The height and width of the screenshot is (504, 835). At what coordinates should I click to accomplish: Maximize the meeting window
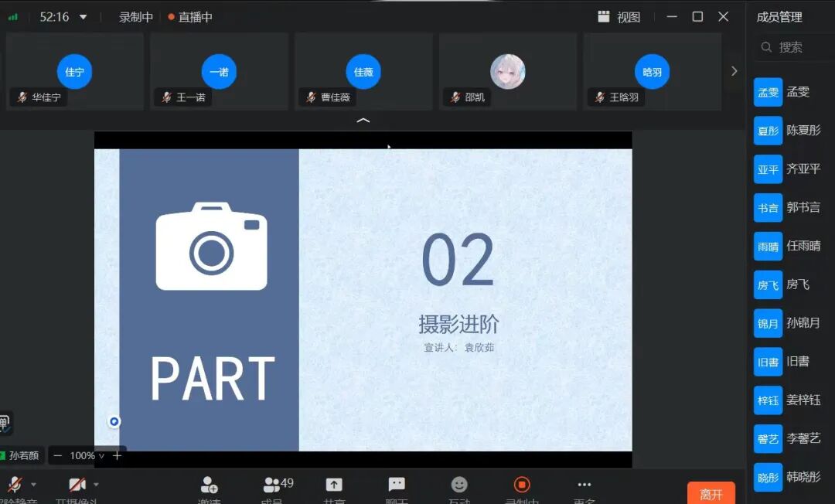(697, 17)
